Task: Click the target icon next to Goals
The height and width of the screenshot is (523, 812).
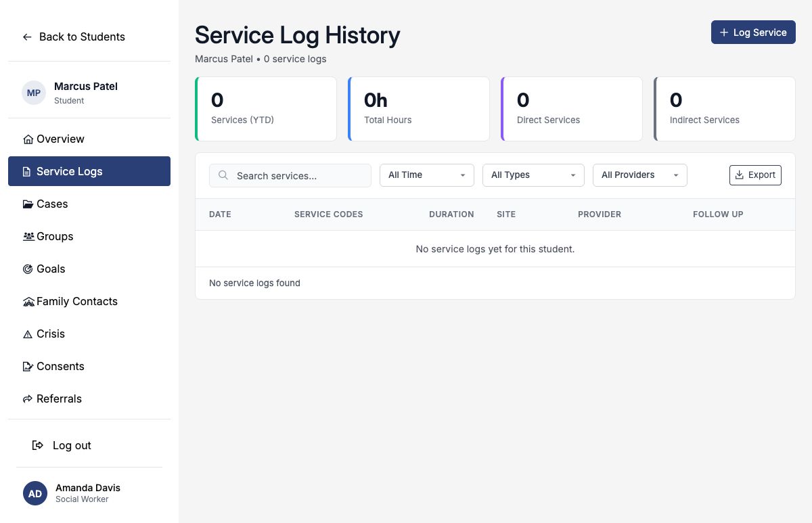Action: [x=28, y=269]
